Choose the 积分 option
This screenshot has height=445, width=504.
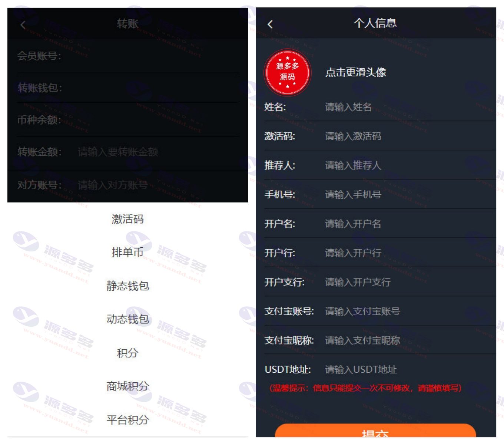127,353
